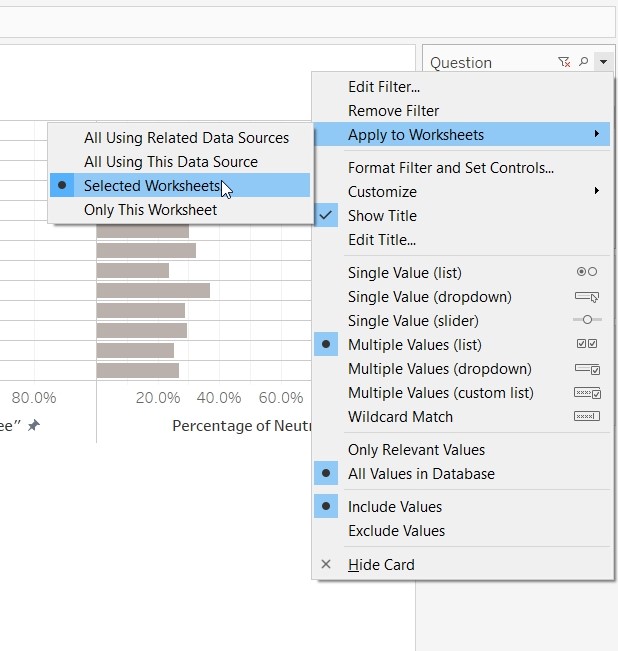Switch filter to Single Value (slider)
618x651 pixels.
pyautogui.click(x=413, y=321)
